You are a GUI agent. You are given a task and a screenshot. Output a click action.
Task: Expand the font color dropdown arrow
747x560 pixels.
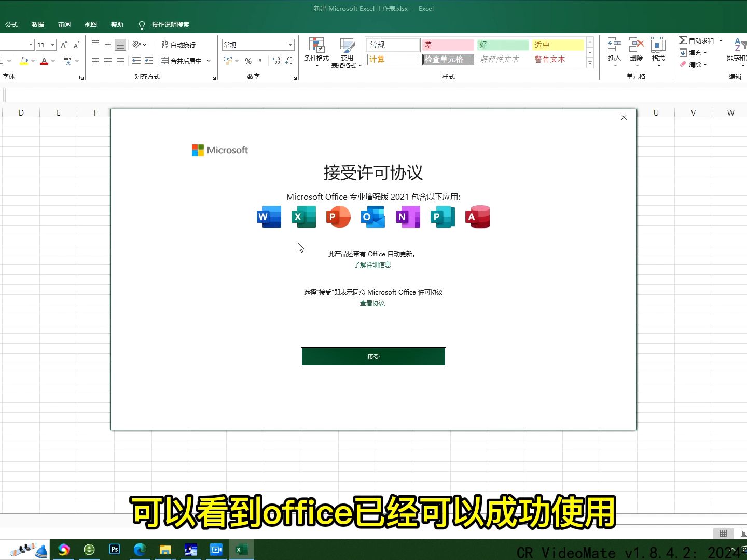click(x=53, y=61)
